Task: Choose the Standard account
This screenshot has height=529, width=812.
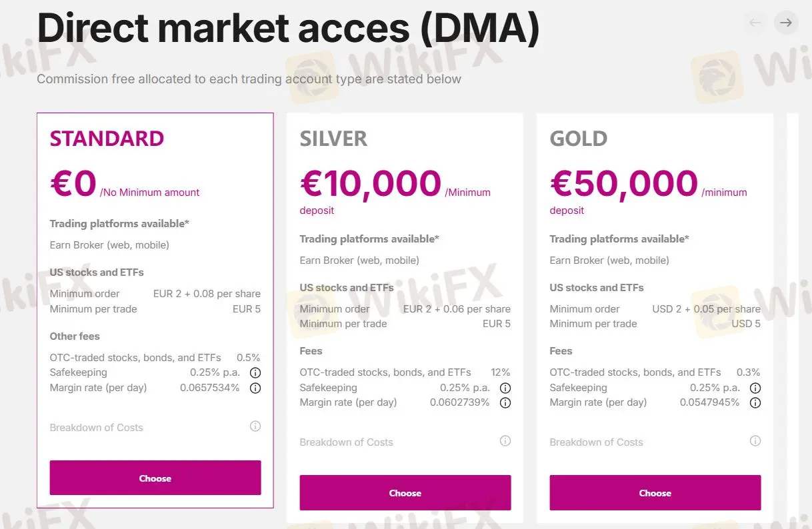Action: pos(155,478)
